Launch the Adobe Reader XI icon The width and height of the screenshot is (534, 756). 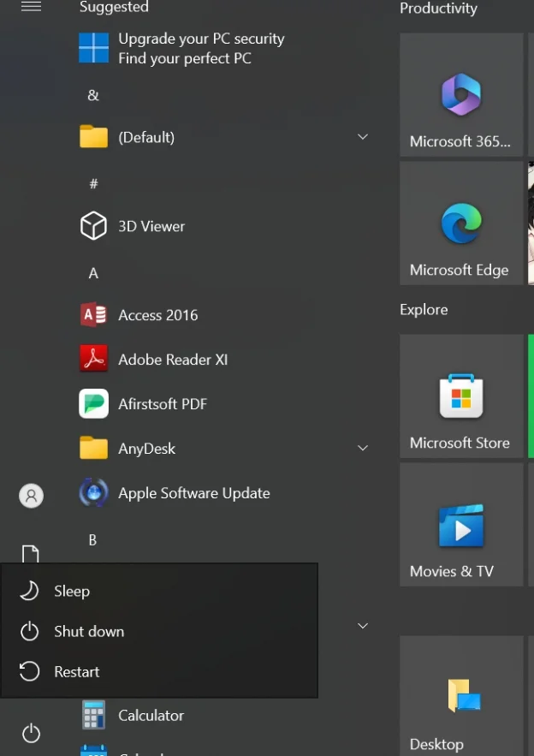click(x=93, y=359)
